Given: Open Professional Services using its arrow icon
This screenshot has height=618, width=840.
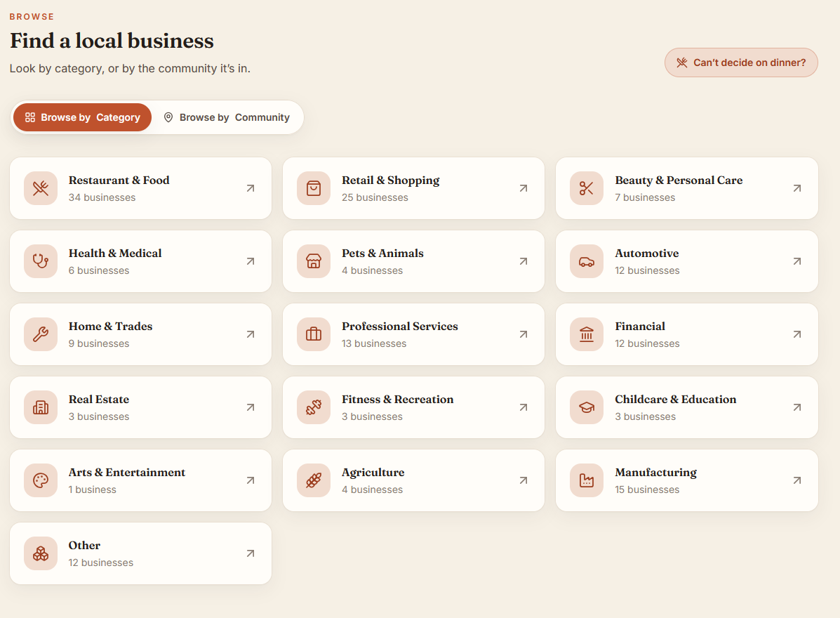Looking at the screenshot, I should click(524, 334).
